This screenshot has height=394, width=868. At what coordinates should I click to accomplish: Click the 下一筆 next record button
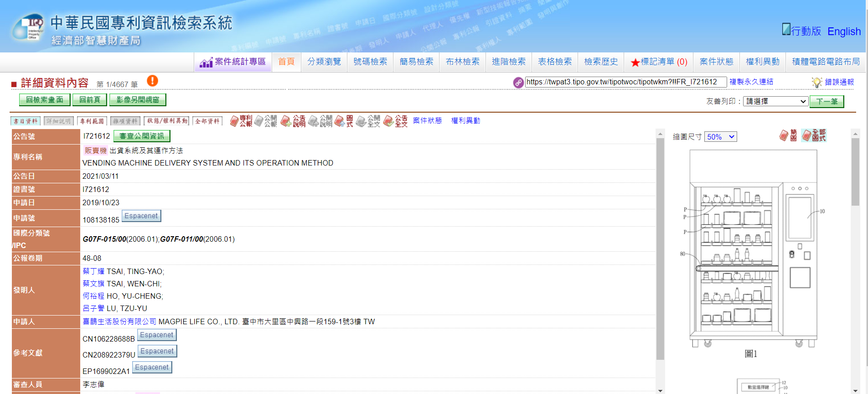pyautogui.click(x=827, y=101)
